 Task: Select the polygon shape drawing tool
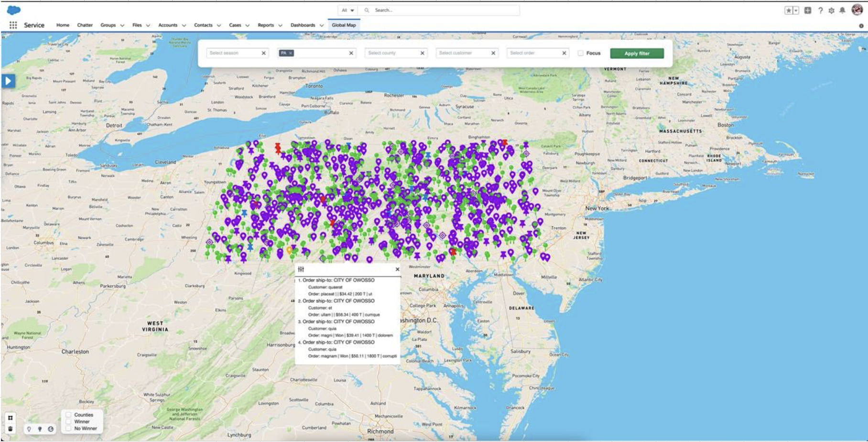(x=11, y=418)
